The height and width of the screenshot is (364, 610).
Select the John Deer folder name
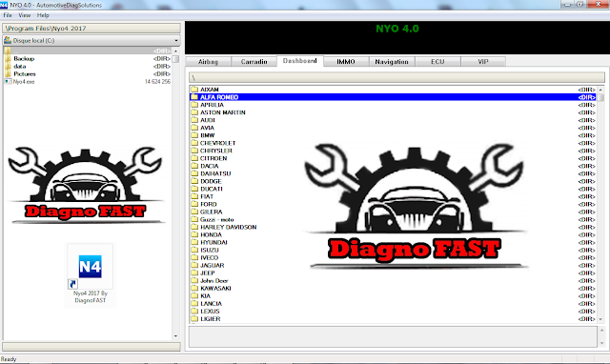(213, 280)
